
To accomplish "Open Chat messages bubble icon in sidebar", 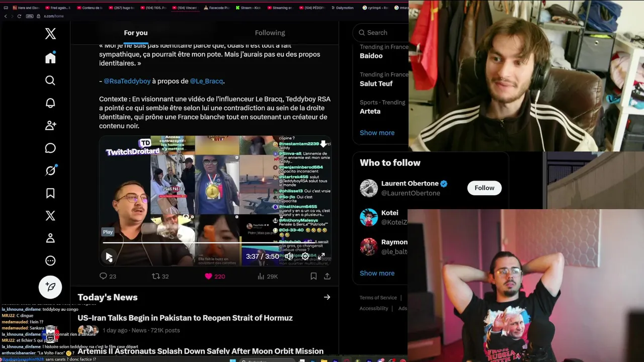I will (x=50, y=148).
